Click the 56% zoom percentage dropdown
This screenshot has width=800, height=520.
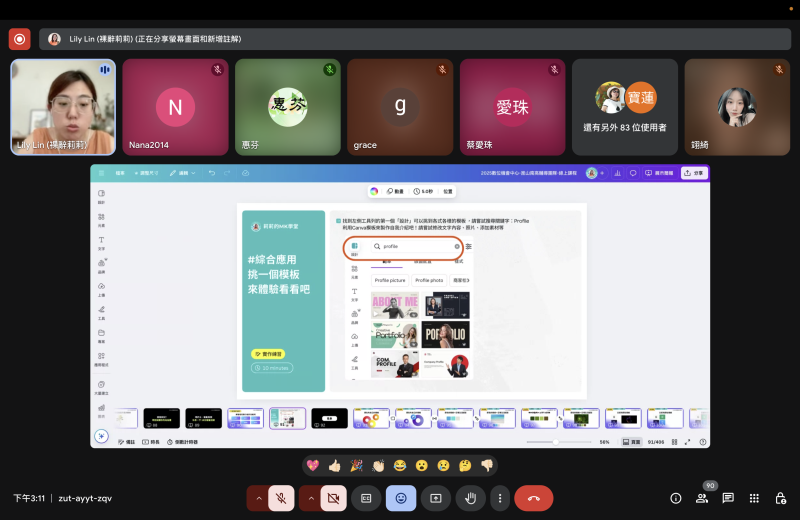[605, 442]
